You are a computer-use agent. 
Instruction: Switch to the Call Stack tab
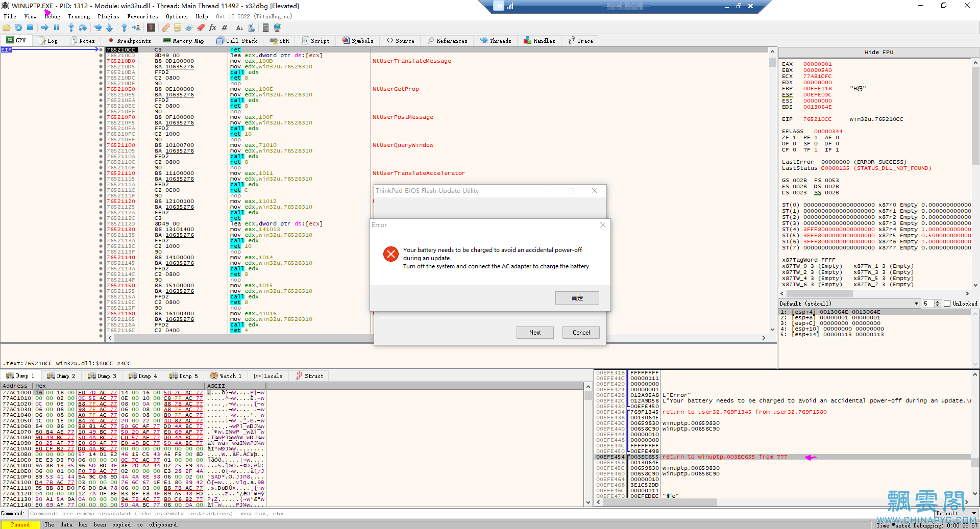(x=237, y=41)
